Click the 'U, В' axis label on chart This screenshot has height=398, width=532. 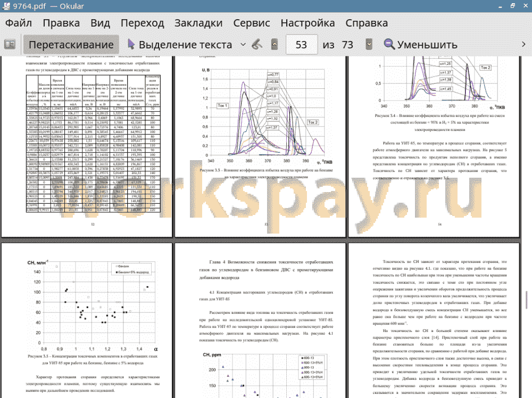205,70
